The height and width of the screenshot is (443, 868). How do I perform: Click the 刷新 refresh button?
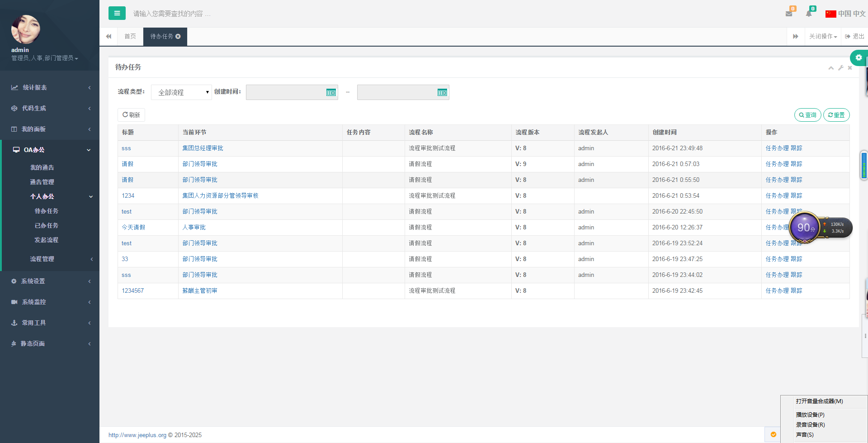tap(131, 115)
